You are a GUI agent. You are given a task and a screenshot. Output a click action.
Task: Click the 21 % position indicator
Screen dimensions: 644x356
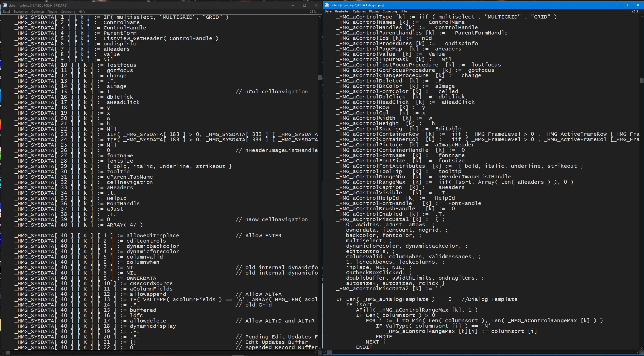click(x=313, y=12)
